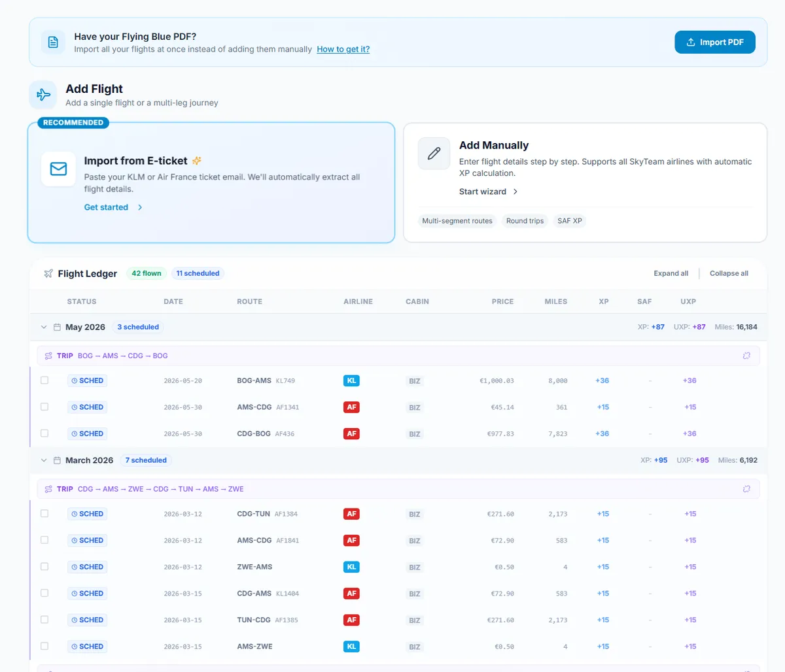This screenshot has width=785, height=672.
Task: Click the AF airline badge on flight AF1341
Action: (351, 407)
